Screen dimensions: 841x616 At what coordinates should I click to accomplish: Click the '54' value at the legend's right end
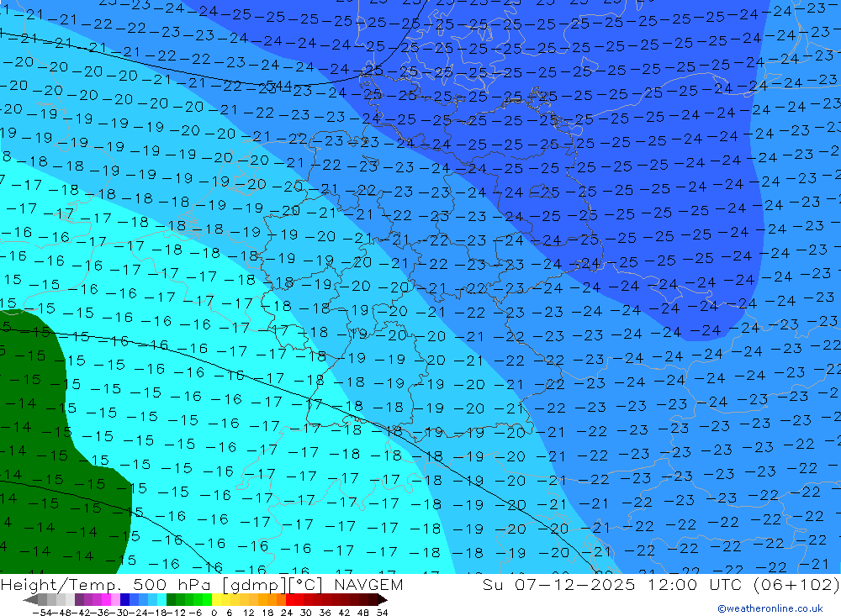(382, 613)
